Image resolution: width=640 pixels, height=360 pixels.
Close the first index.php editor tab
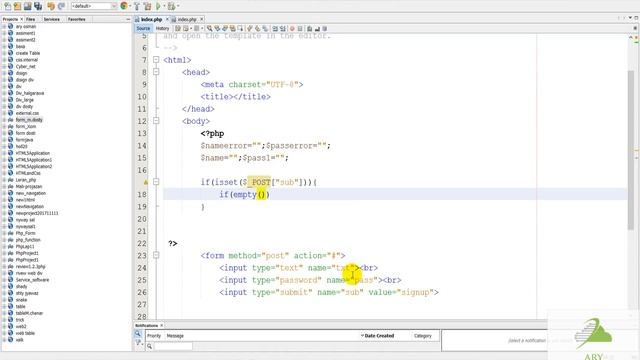167,19
